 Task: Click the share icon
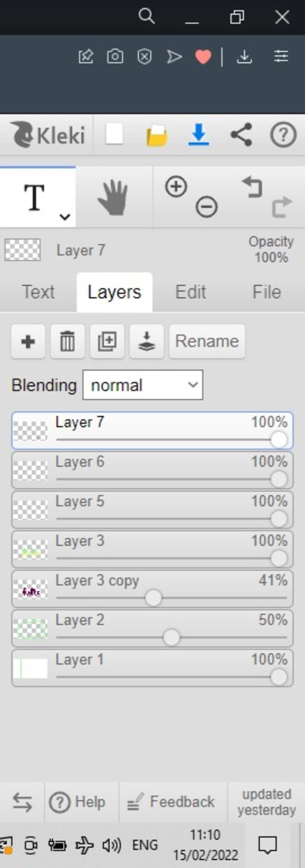tap(241, 135)
